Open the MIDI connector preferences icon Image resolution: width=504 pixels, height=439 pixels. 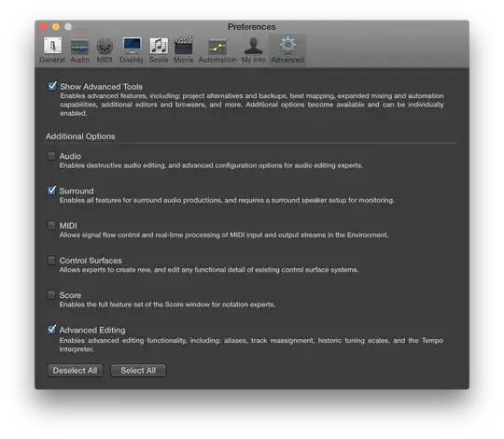(x=105, y=50)
